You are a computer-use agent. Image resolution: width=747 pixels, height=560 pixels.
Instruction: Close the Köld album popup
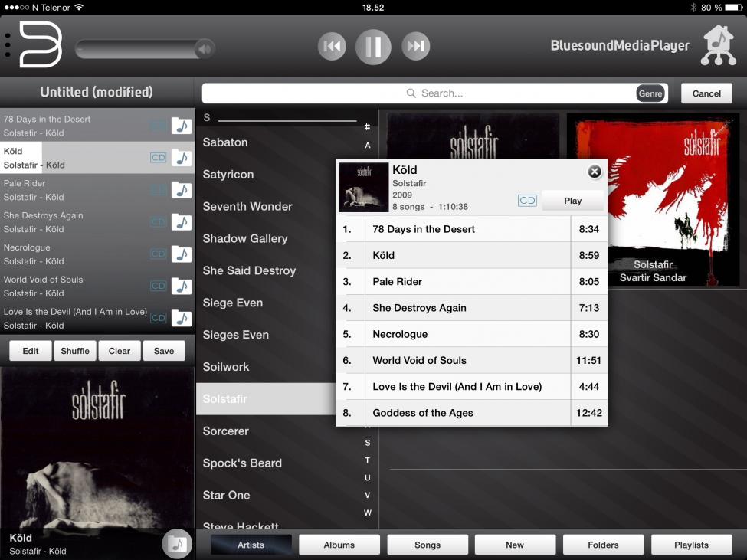pyautogui.click(x=594, y=172)
